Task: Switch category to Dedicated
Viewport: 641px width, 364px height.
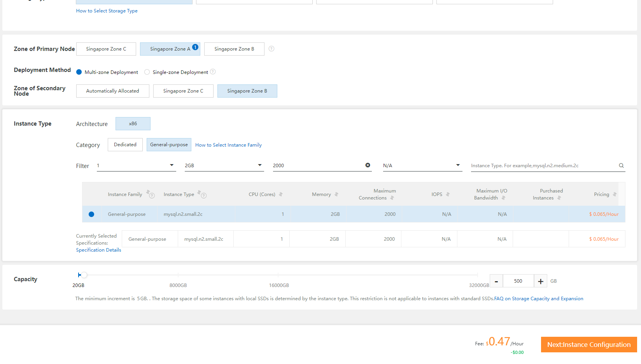Action: (125, 145)
